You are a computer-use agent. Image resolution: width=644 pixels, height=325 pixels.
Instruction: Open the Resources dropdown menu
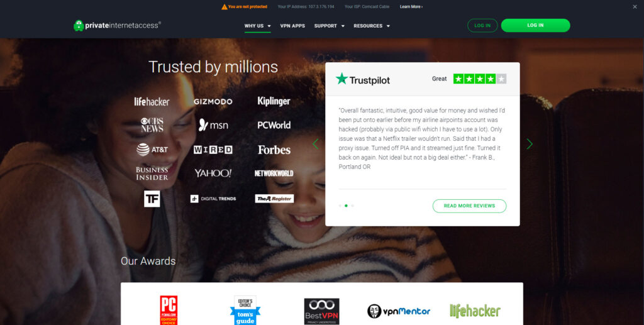[372, 26]
